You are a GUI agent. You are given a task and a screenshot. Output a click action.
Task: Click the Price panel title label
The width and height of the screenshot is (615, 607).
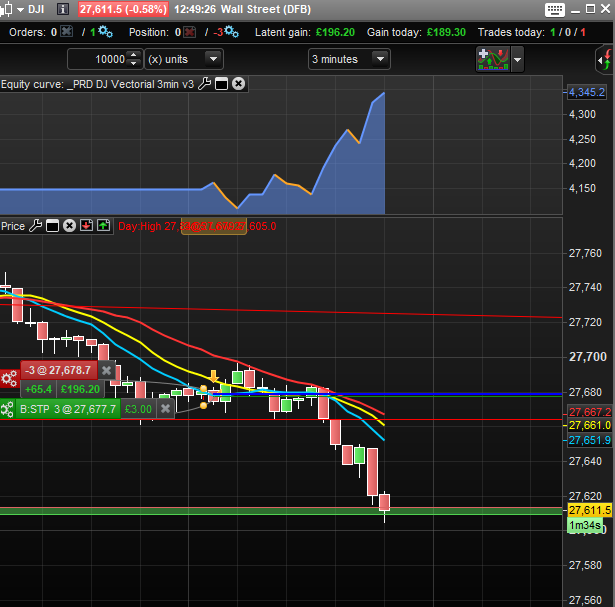[x=13, y=226]
